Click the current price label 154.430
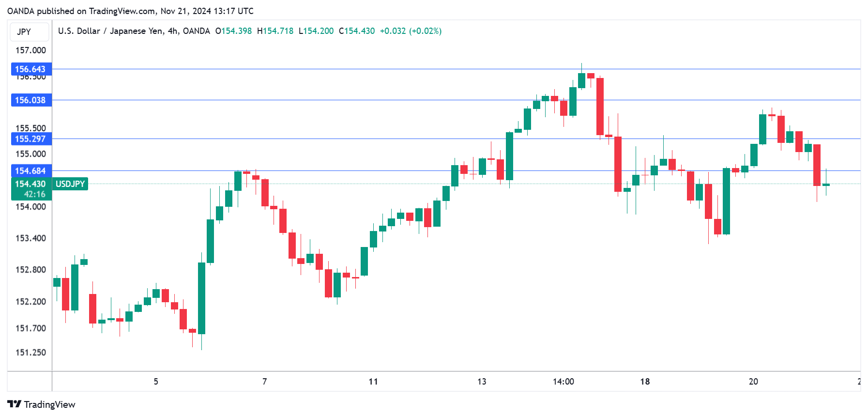Screen dimensions: 868x417 point(30,184)
